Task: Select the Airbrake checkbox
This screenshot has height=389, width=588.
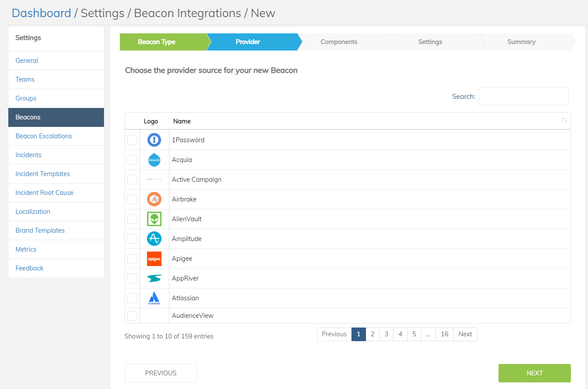Action: [132, 199]
